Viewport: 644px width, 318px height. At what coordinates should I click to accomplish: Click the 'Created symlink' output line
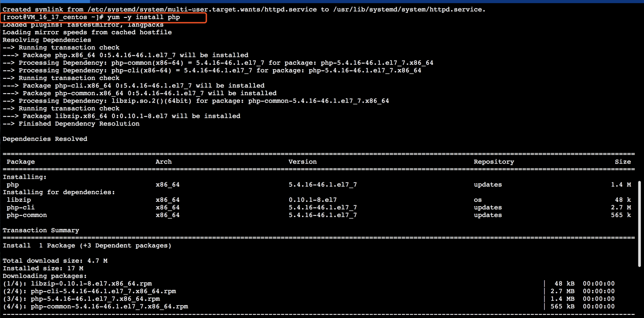[244, 9]
